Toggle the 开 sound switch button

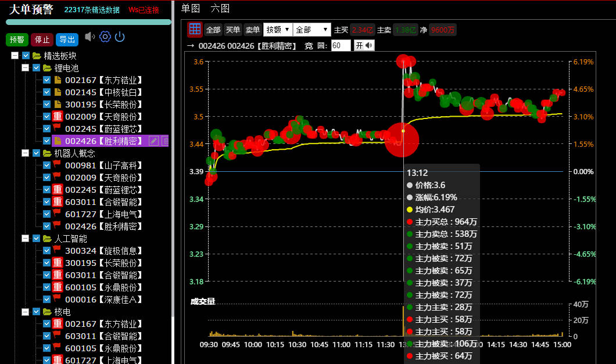click(364, 46)
